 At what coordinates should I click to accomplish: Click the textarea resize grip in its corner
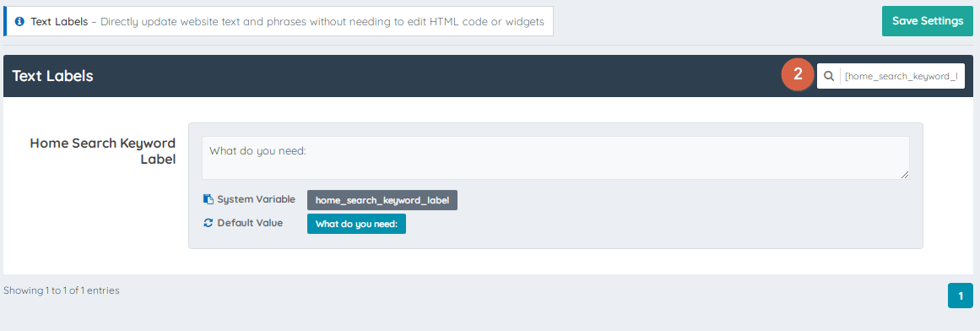(x=904, y=175)
